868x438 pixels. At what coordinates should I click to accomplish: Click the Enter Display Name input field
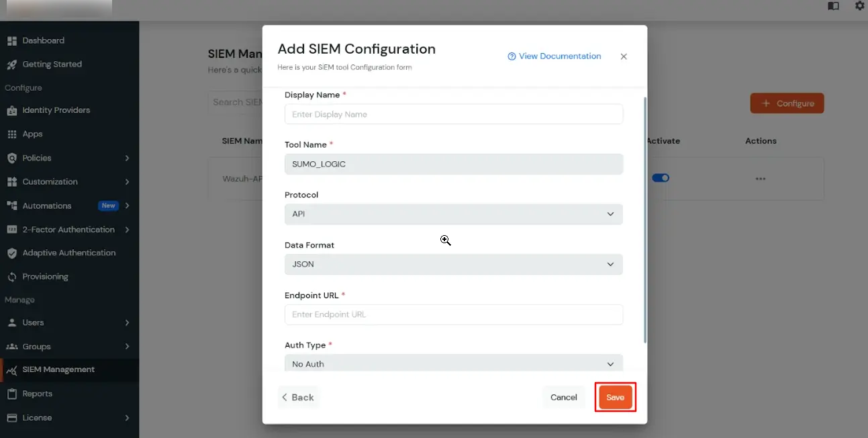[x=454, y=114]
